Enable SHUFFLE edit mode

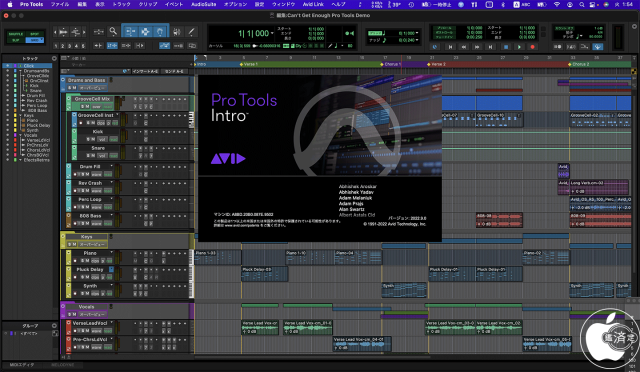pos(16,34)
